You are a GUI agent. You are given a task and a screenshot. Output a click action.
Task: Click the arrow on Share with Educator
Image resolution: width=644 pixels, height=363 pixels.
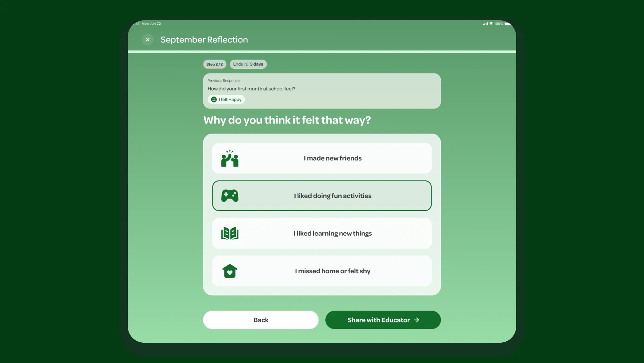[x=416, y=320]
